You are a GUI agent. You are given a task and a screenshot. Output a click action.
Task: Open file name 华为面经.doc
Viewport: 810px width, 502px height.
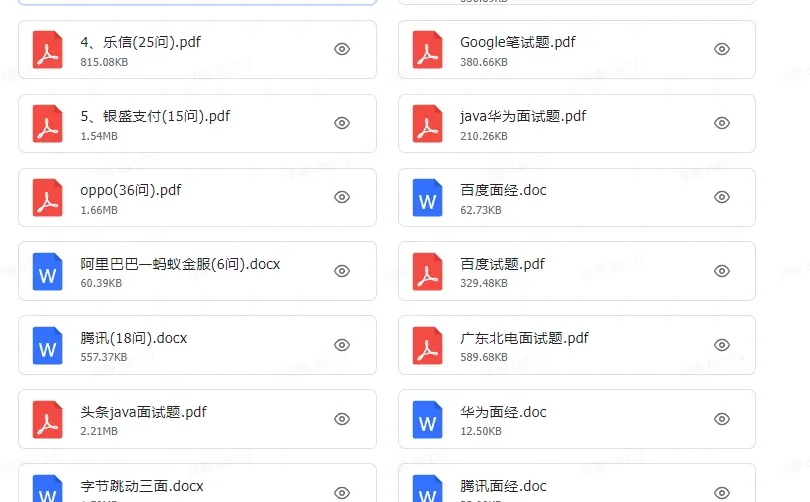pyautogui.click(x=503, y=412)
